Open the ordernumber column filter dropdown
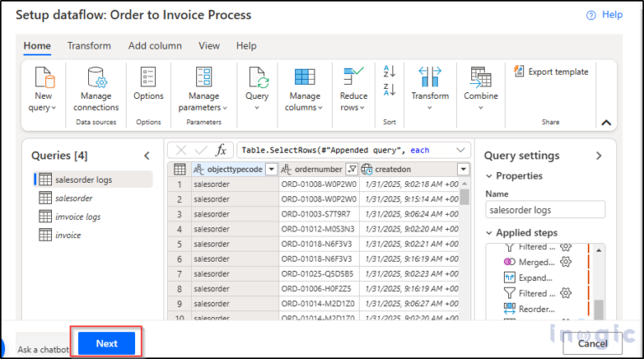This screenshot has height=359, width=644. (351, 169)
